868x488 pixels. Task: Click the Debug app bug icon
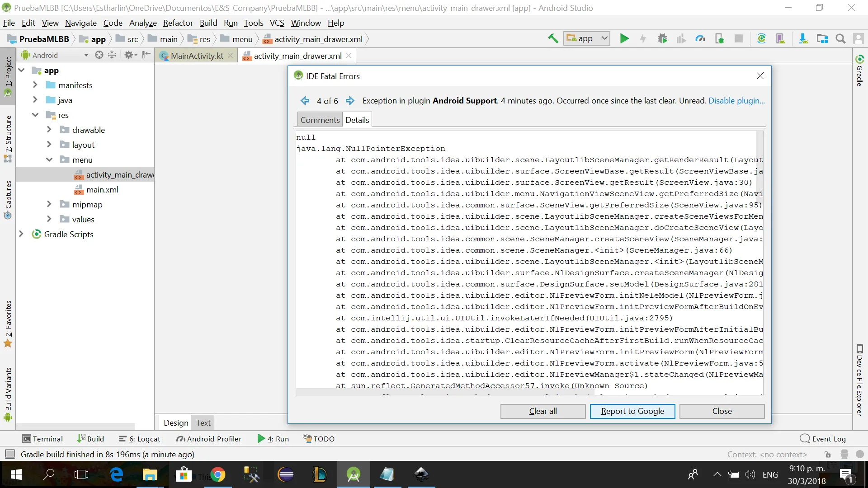[x=662, y=39]
